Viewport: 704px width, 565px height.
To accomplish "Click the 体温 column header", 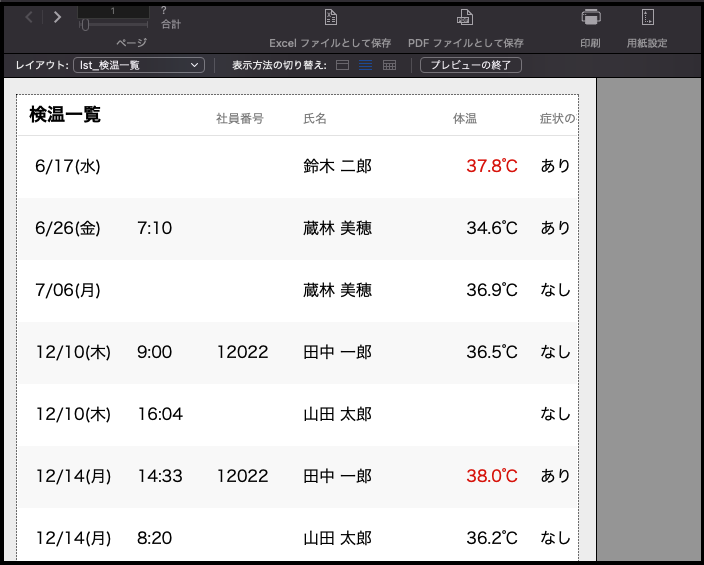I will [x=464, y=119].
